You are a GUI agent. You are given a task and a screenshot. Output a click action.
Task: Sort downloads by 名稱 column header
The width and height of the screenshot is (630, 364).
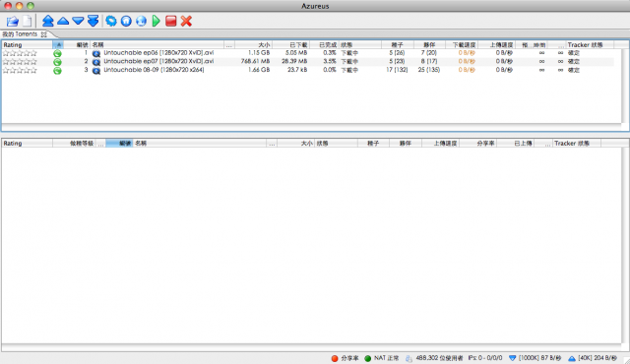coord(157,44)
